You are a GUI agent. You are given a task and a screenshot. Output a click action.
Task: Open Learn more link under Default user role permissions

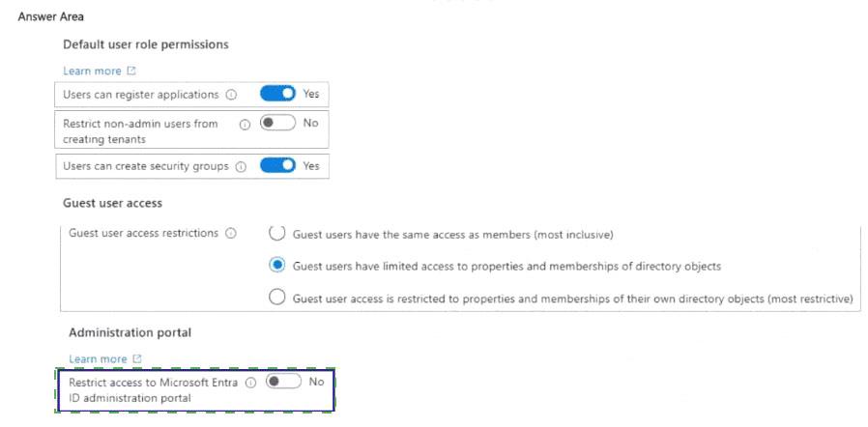pos(92,71)
